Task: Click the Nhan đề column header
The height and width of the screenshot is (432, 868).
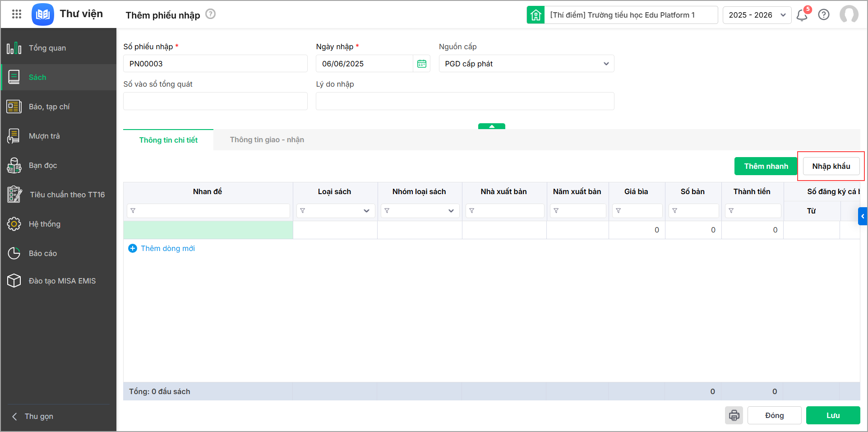Action: 208,191
